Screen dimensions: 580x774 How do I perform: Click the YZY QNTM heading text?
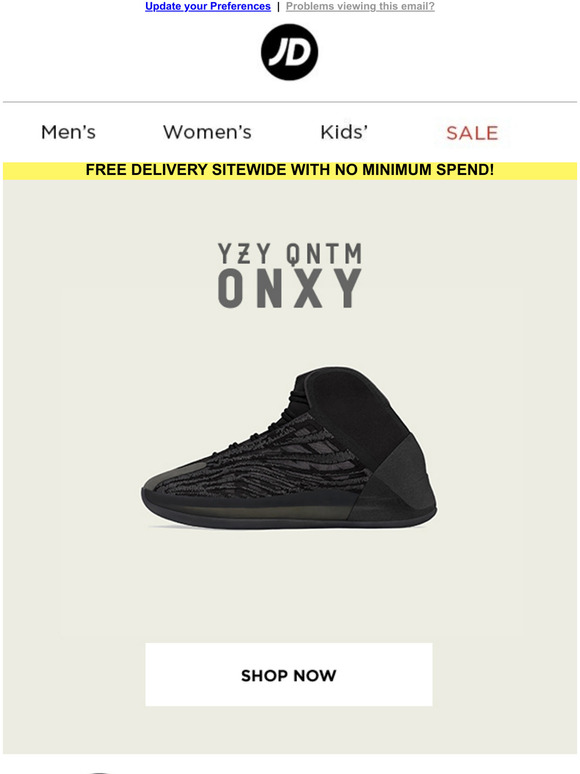tap(290, 254)
